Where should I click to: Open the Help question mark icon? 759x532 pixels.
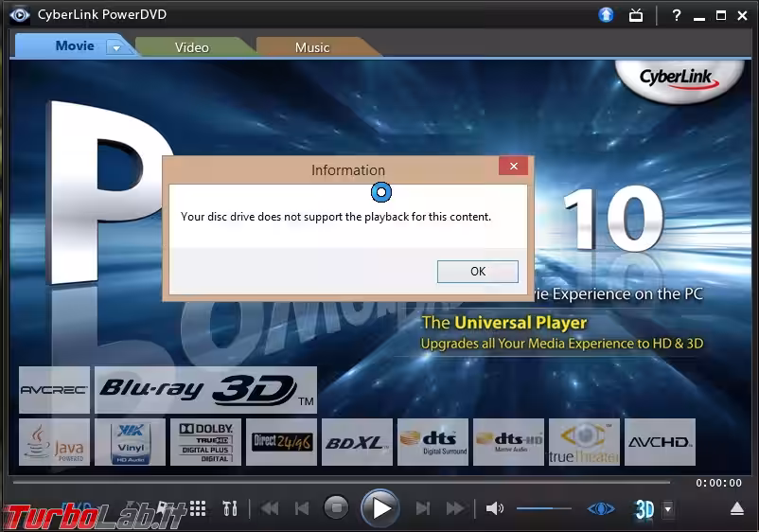click(x=677, y=15)
